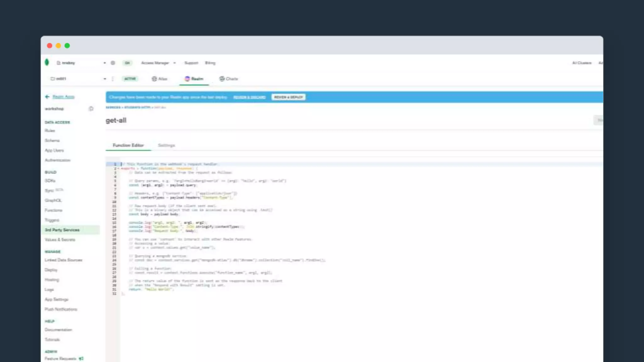Click All Clusters link
The width and height of the screenshot is (644, 362).
pyautogui.click(x=582, y=63)
